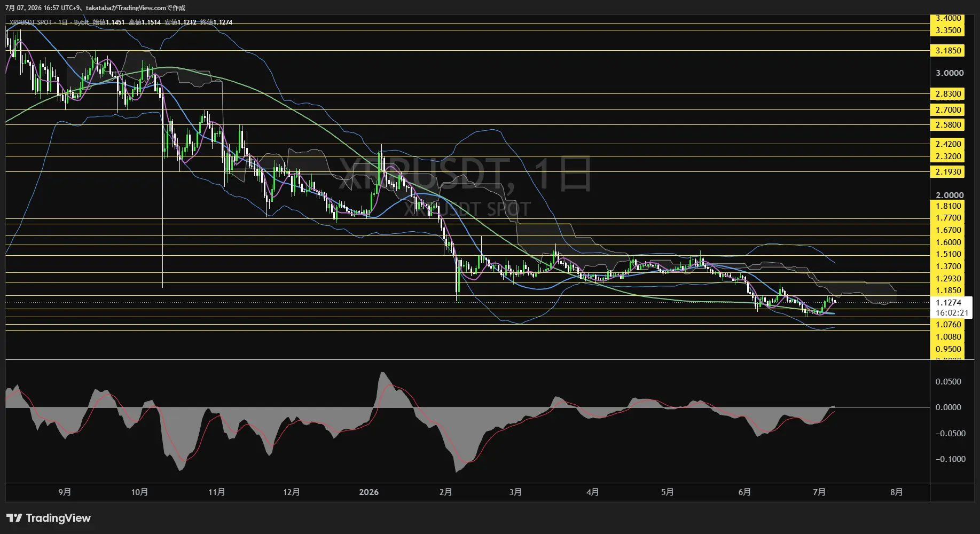Click the TradingView wordmark text at bottom
The width and height of the screenshot is (980, 534).
pyautogui.click(x=58, y=518)
